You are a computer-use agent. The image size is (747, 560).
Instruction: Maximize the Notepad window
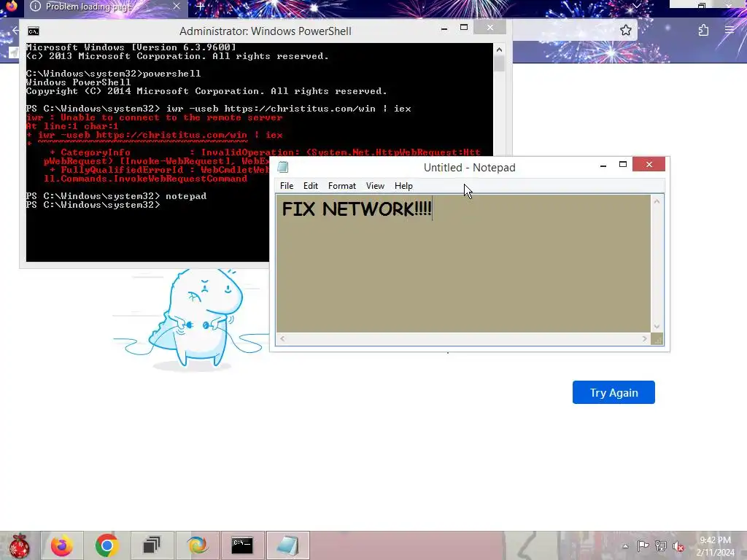[623, 164]
